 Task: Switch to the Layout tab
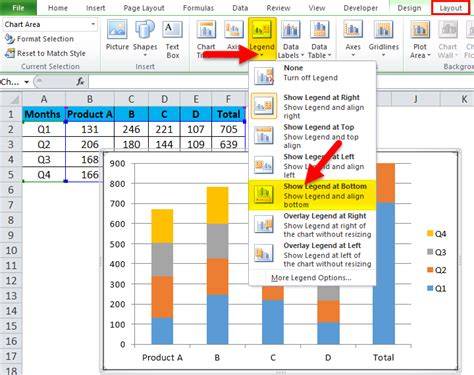pyautogui.click(x=451, y=8)
